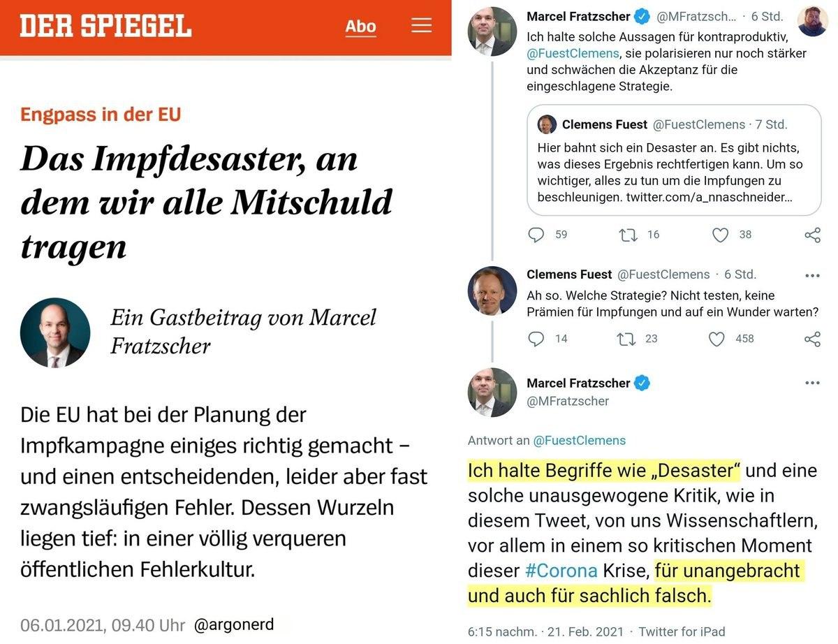Click the Engpass in der EU category
Image resolution: width=838 pixels, height=644 pixels.
(x=101, y=115)
